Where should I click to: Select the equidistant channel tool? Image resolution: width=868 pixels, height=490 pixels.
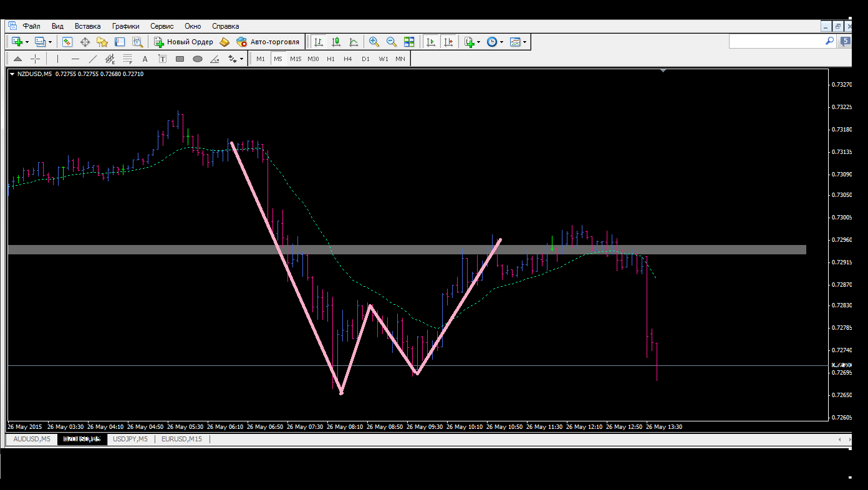click(110, 59)
